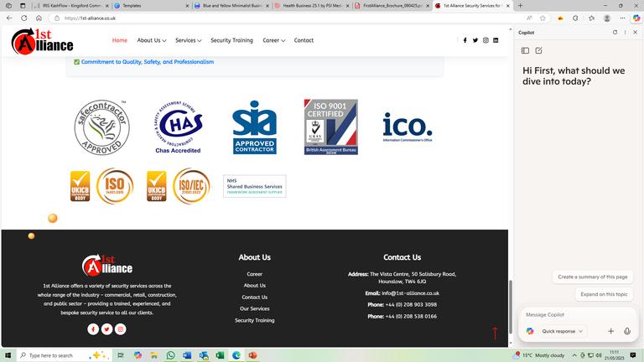Click in Message Copilot input field
The height and width of the screenshot is (362, 644).
point(579,315)
